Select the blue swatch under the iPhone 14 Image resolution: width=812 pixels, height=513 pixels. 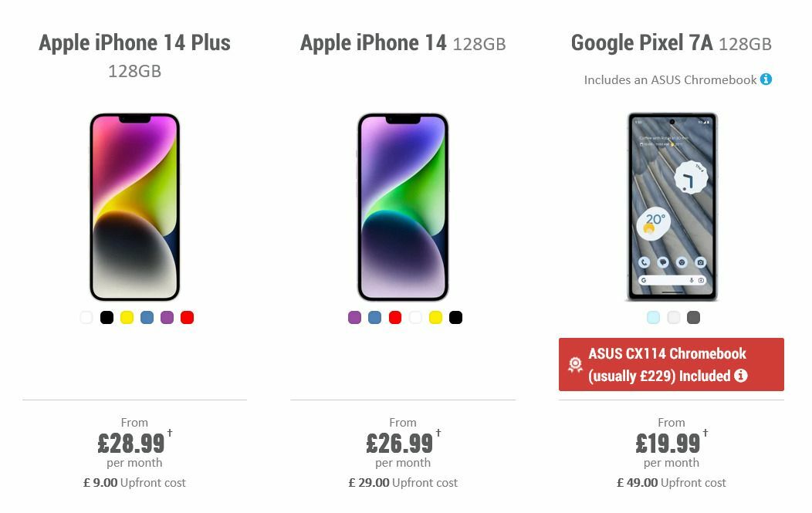click(375, 317)
